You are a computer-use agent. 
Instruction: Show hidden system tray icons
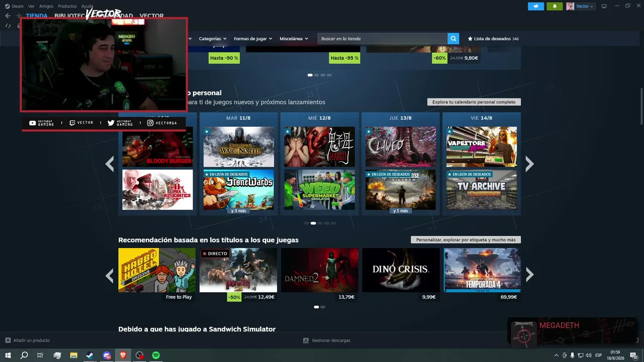556,355
